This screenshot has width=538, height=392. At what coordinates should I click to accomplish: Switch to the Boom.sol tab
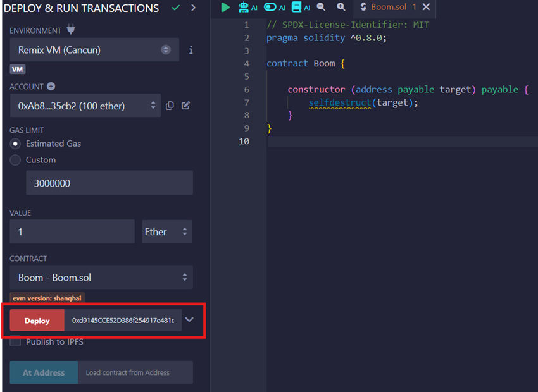[388, 7]
